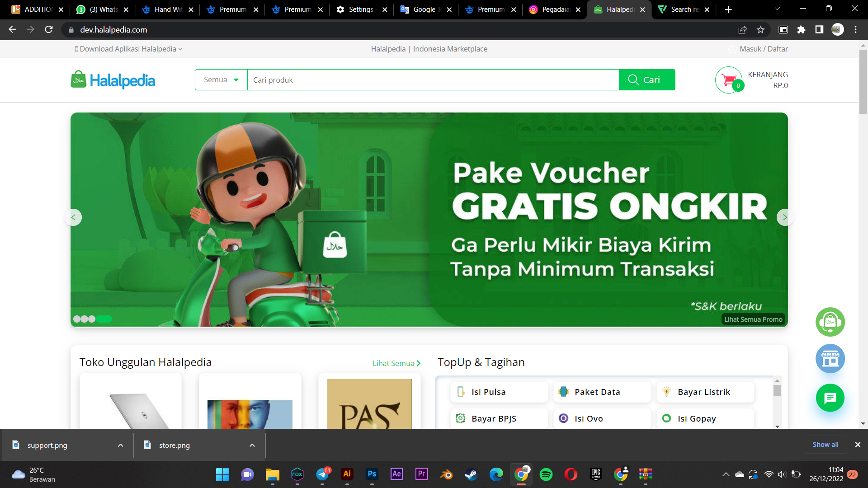Select Paket Data option
Screen dimensions: 868x488
point(602,392)
